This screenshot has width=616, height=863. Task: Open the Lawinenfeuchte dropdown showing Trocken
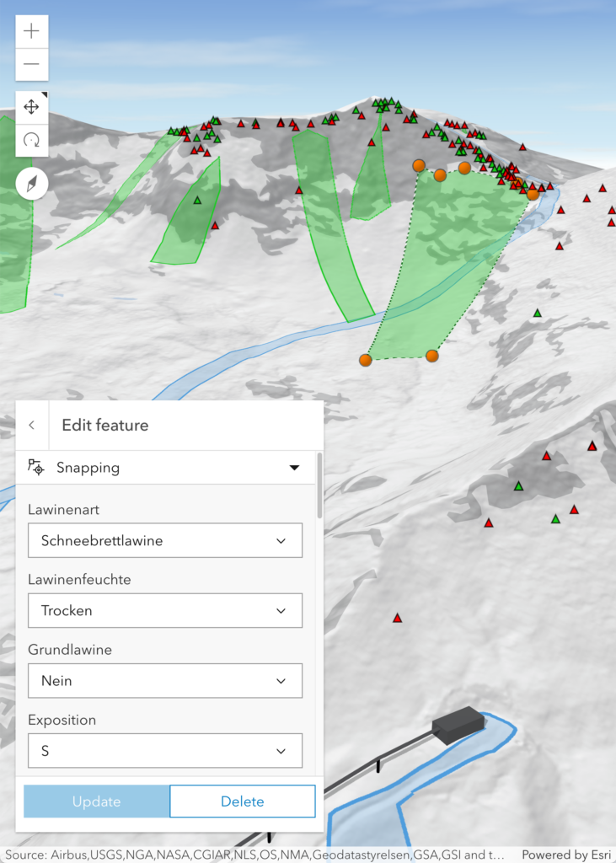pos(164,610)
